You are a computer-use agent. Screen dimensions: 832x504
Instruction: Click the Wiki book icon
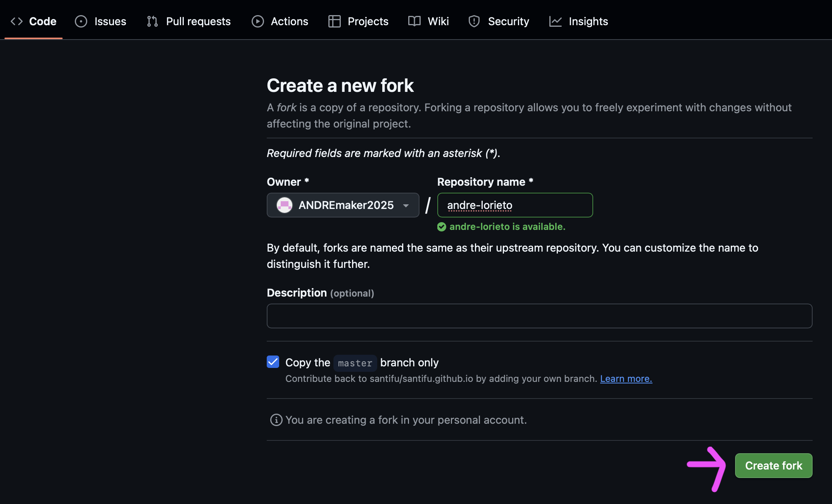414,21
